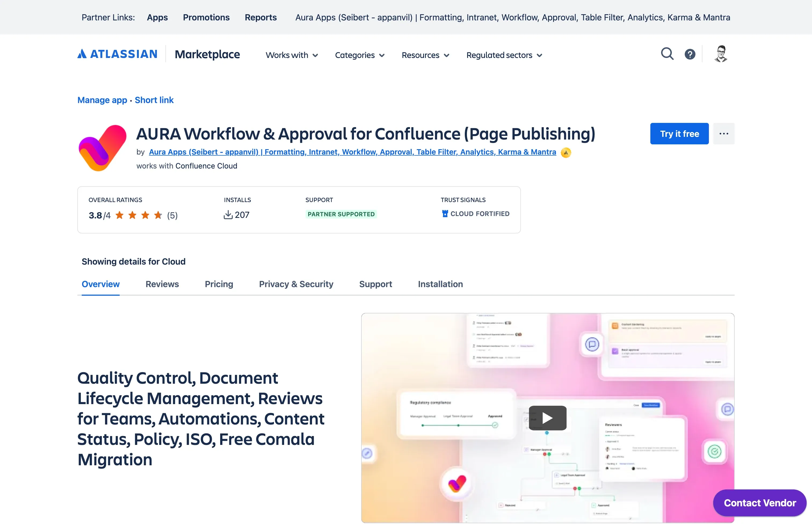The height and width of the screenshot is (527, 812).
Task: Click the PARTNER SUPPORTED badge
Action: tap(341, 214)
